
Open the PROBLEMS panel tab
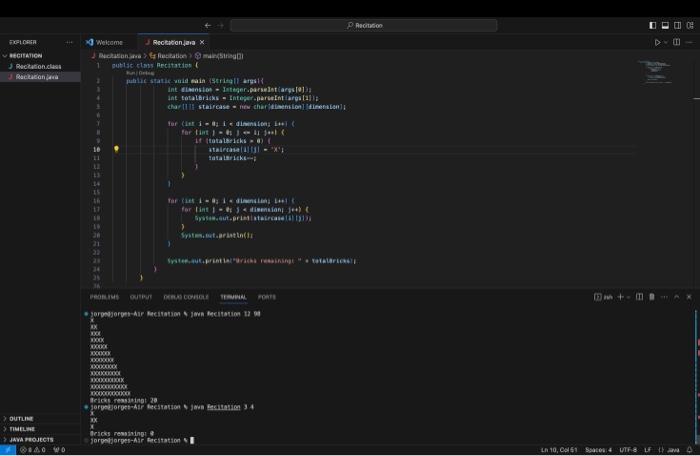pyautogui.click(x=104, y=297)
